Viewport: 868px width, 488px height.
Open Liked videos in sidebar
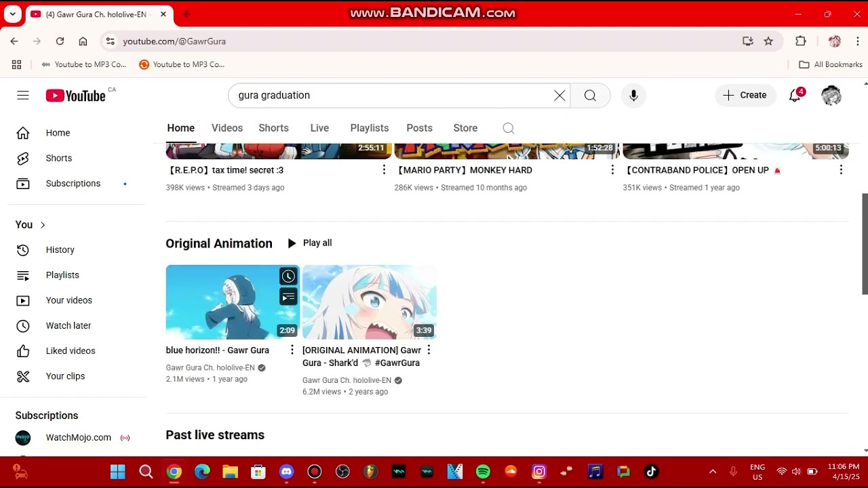[x=73, y=351]
